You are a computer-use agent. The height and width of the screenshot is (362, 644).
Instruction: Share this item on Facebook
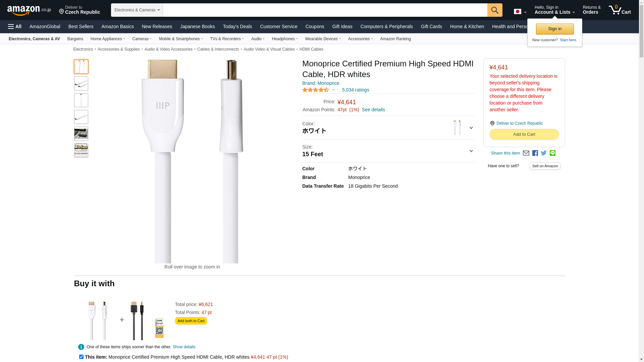coord(535,153)
